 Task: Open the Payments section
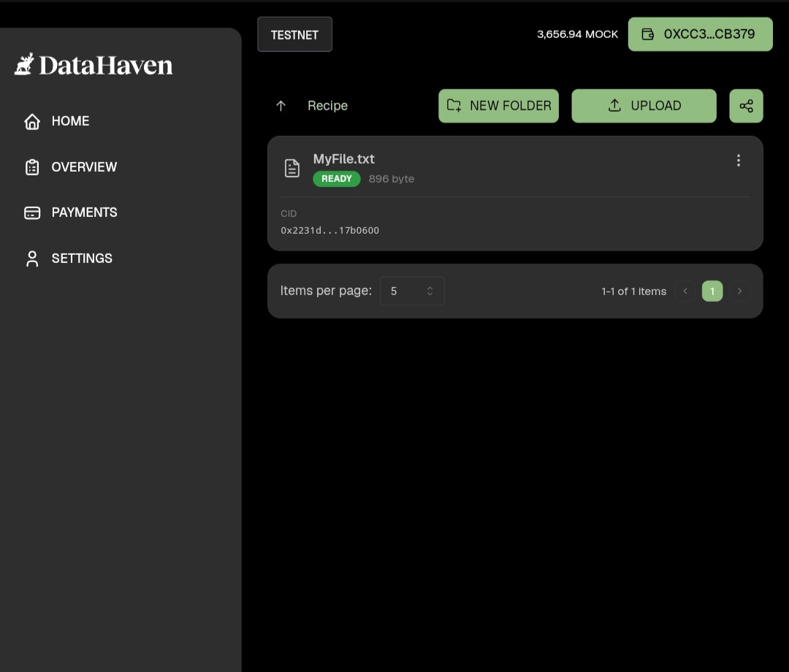[x=70, y=213]
